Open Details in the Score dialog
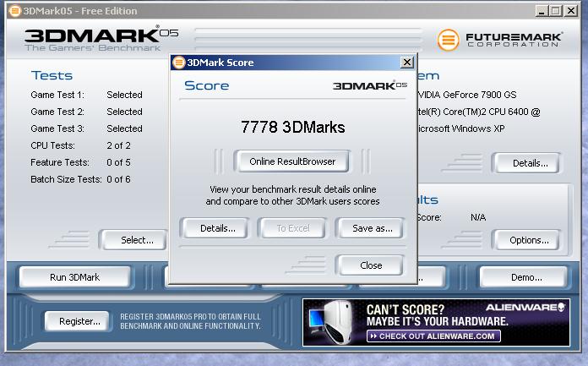 pyautogui.click(x=217, y=228)
